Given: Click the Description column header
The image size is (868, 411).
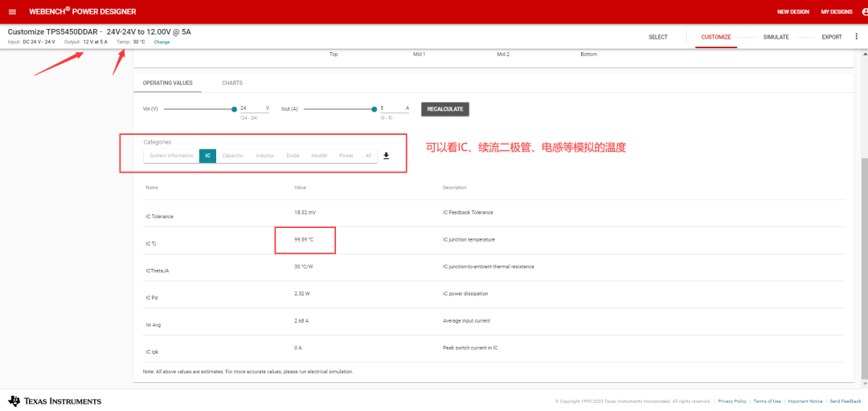Looking at the screenshot, I should point(454,188).
